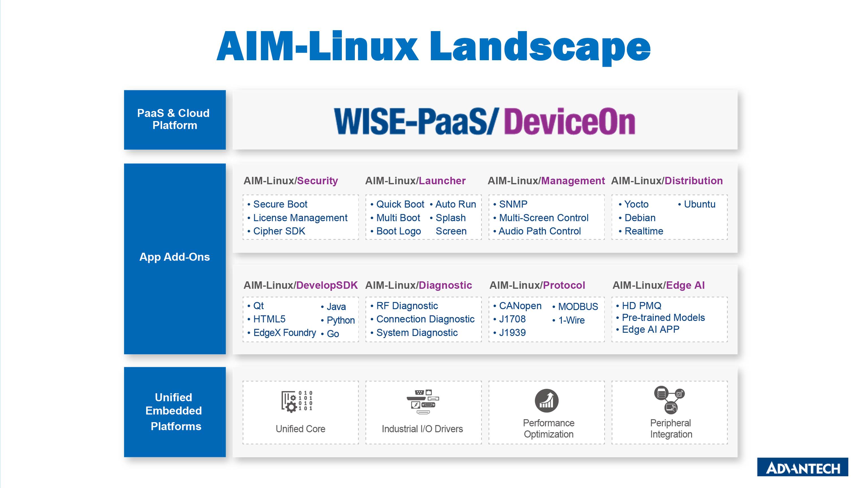Select the PaaS & Cloud Platform block
This screenshot has width=868, height=488.
(175, 120)
